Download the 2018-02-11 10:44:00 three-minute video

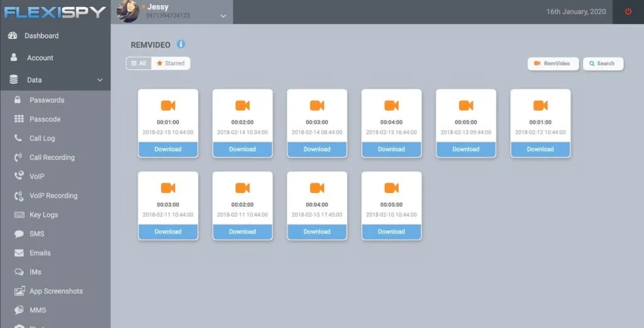[x=168, y=232]
